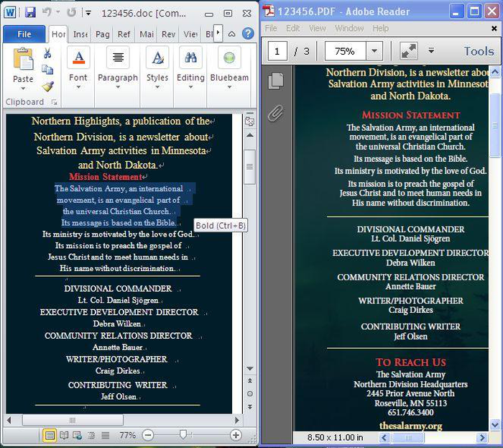Open the Styles group button
This screenshot has height=448, width=503.
click(157, 68)
